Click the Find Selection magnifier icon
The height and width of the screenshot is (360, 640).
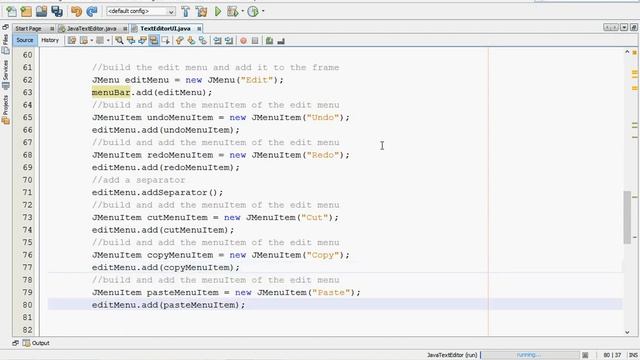(x=119, y=40)
